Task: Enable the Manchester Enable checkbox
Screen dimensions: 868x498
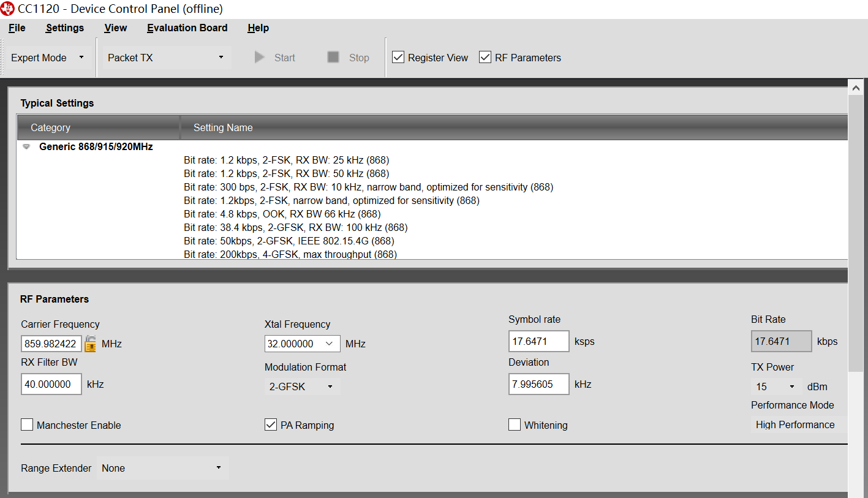Action: [27, 425]
